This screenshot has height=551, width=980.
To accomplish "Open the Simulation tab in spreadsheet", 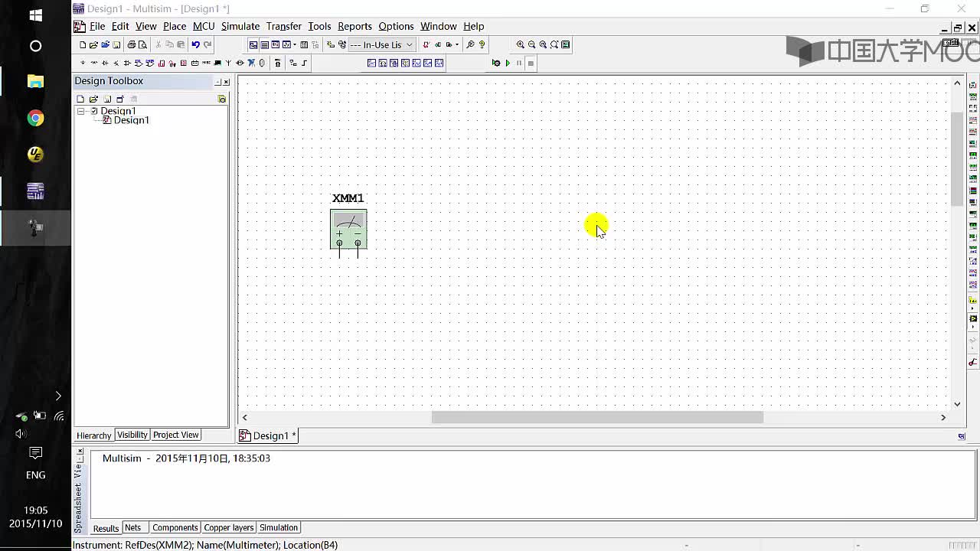I will [278, 527].
